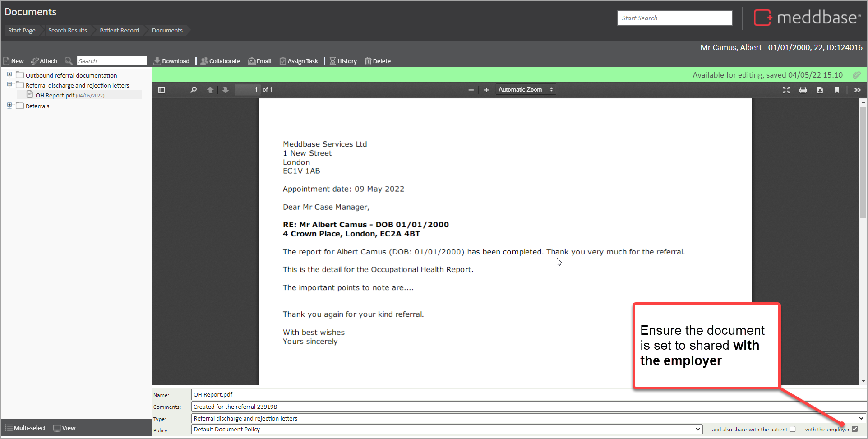Screen dimensions: 868x439
Task: Go to Patient Record breadcrumb
Action: (119, 30)
